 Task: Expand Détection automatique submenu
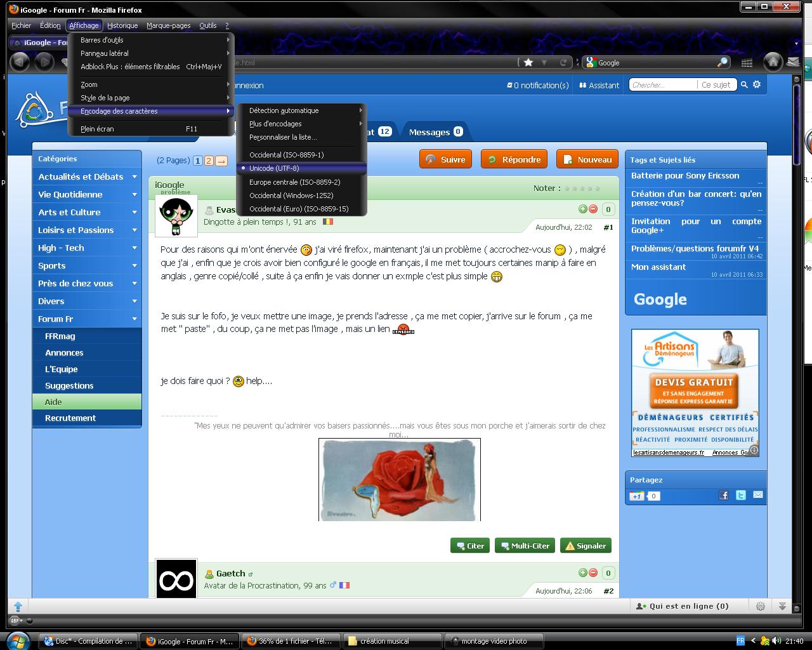(x=302, y=110)
